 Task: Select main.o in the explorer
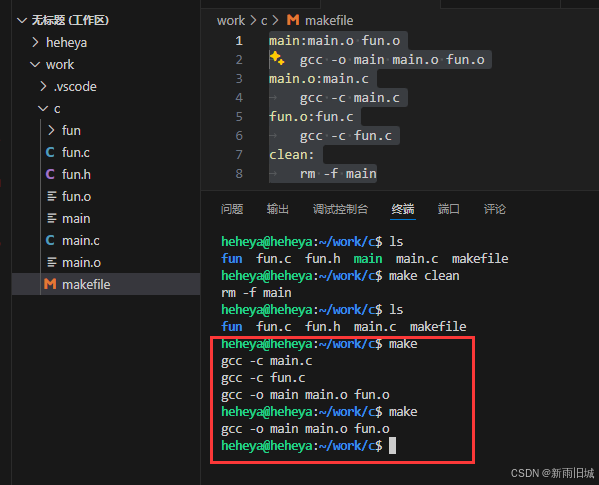coord(81,263)
